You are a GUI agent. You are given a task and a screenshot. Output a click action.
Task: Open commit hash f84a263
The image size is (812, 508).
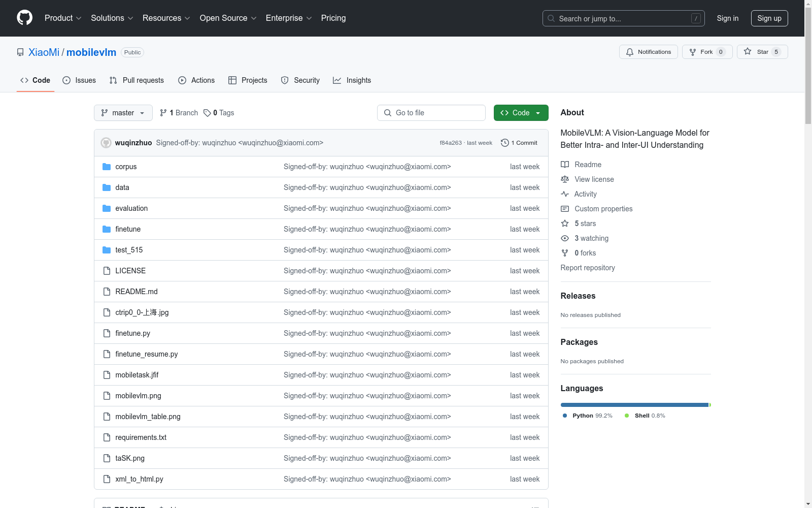pos(451,143)
